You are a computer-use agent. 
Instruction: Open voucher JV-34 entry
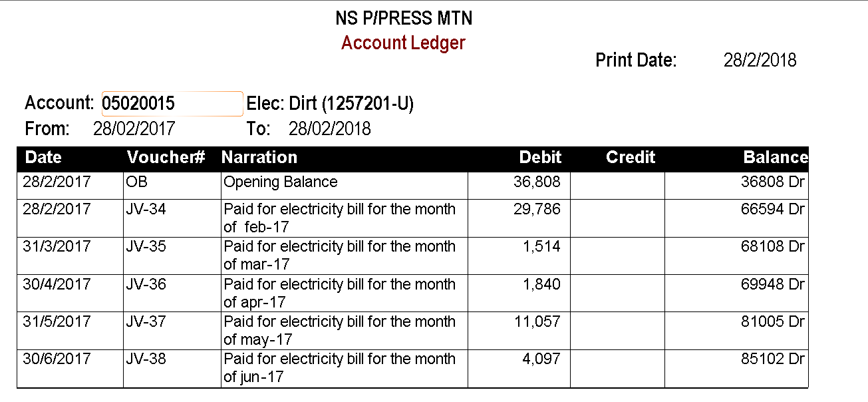[146, 210]
